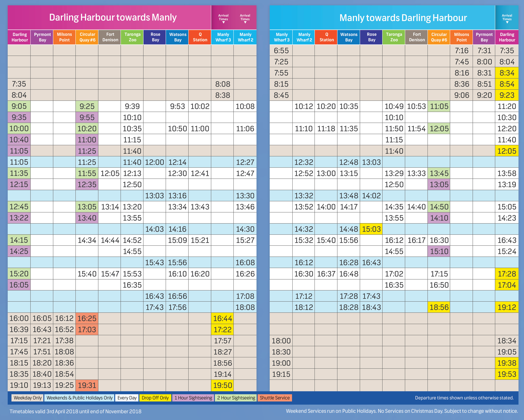The width and height of the screenshot is (524, 420).
Task: Click the 'Darling Harbour towards Manly' title
Action: click(113, 17)
